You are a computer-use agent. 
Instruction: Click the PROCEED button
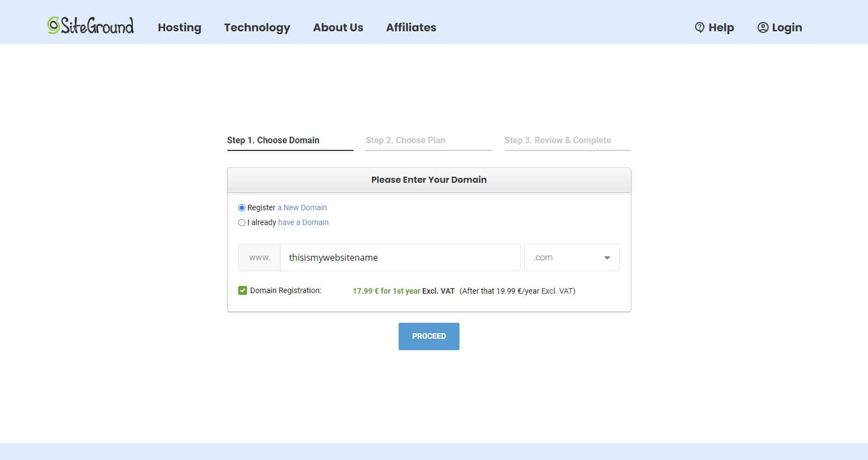pyautogui.click(x=429, y=336)
